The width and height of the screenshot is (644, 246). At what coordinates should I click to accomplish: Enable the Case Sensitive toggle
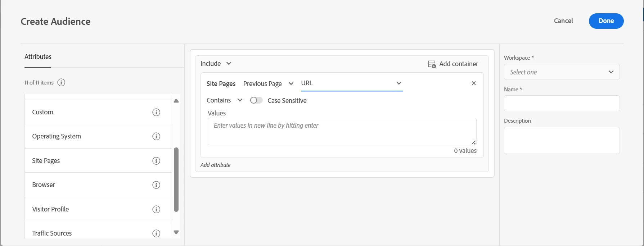[x=256, y=100]
